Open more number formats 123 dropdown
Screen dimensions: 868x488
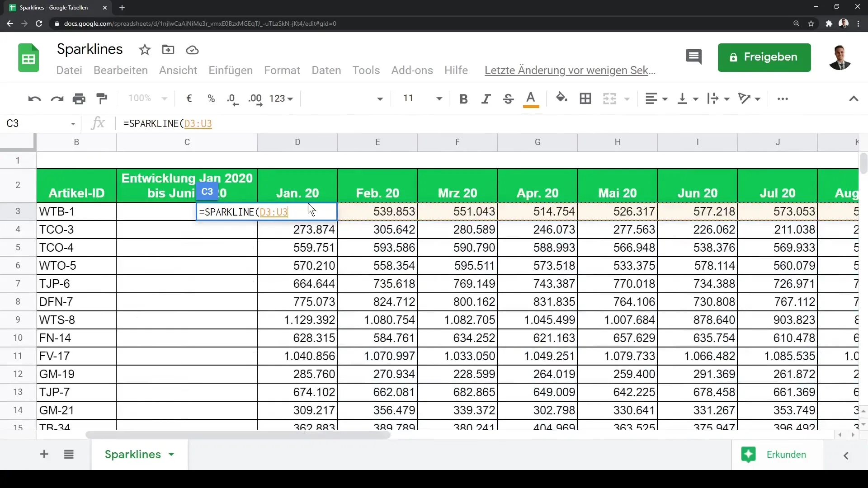pyautogui.click(x=281, y=99)
